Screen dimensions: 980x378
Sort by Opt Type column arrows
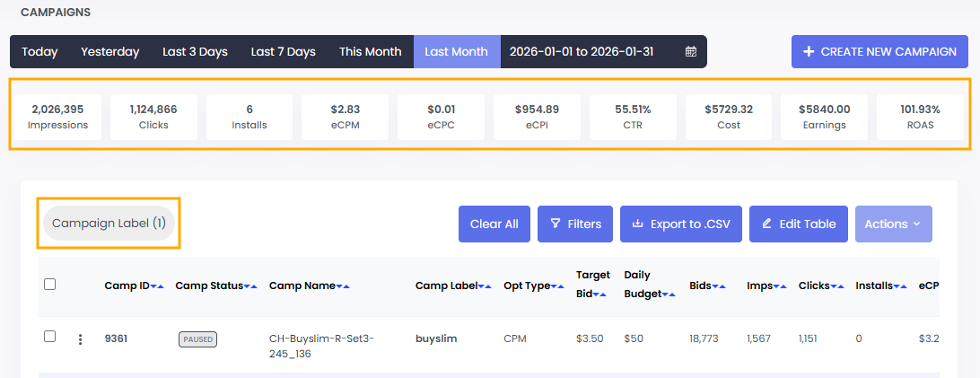pyautogui.click(x=560, y=286)
